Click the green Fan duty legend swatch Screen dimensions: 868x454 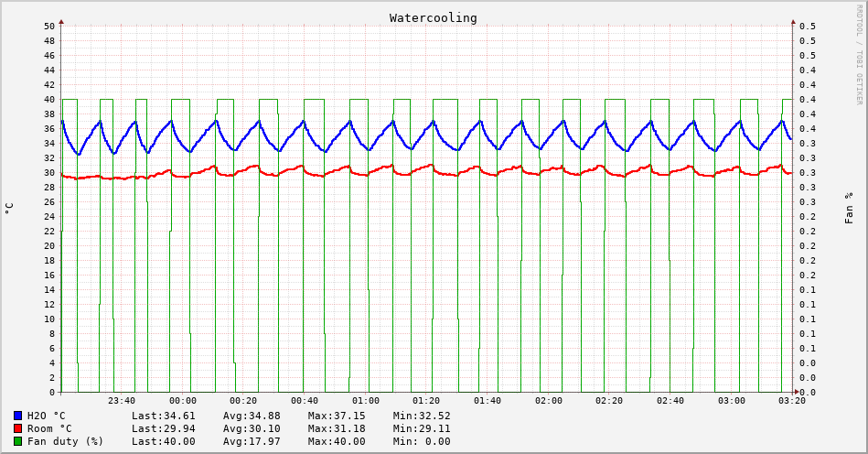[17, 441]
